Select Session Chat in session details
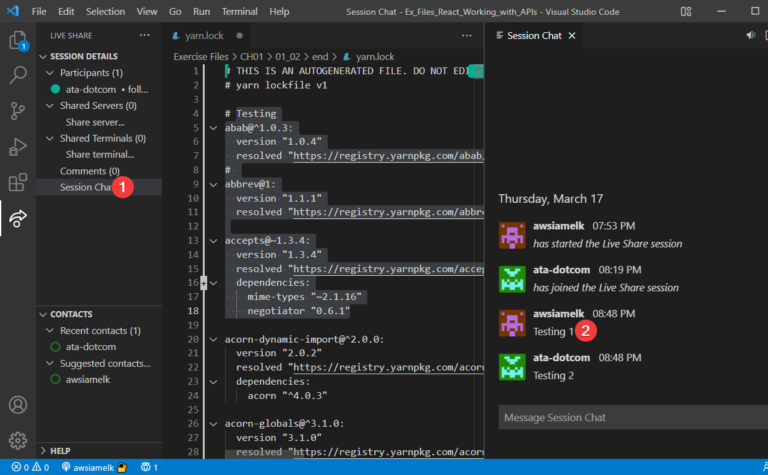 [x=85, y=187]
